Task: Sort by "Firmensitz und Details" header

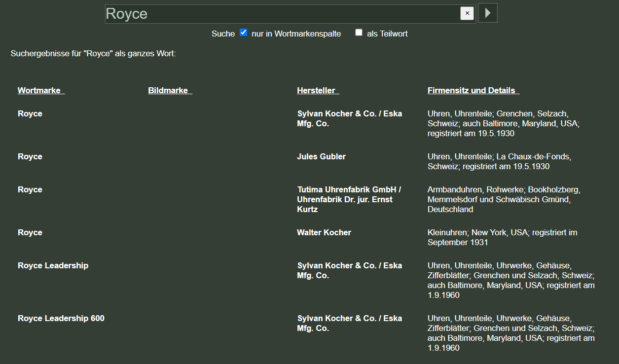Action: pyautogui.click(x=473, y=90)
